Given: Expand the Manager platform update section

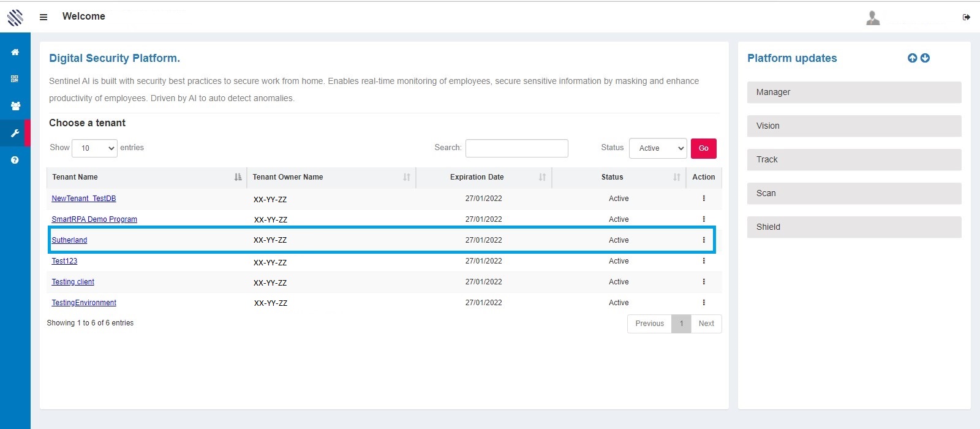Looking at the screenshot, I should point(854,93).
